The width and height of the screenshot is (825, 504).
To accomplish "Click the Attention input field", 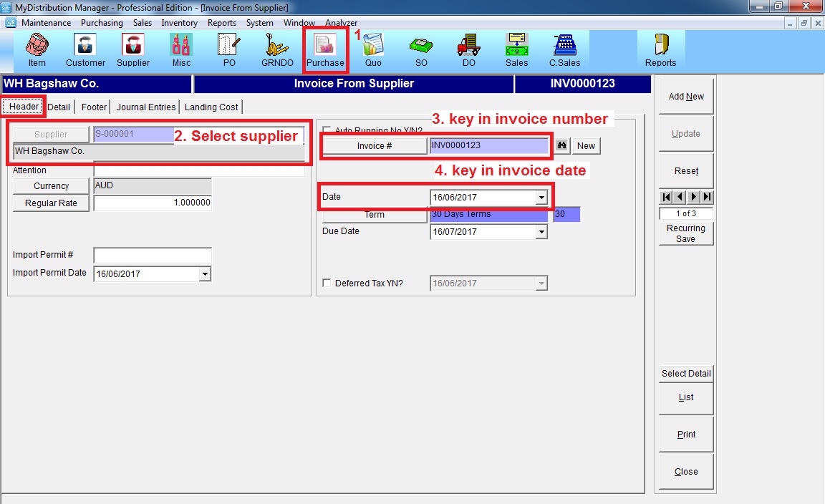I will [198, 170].
